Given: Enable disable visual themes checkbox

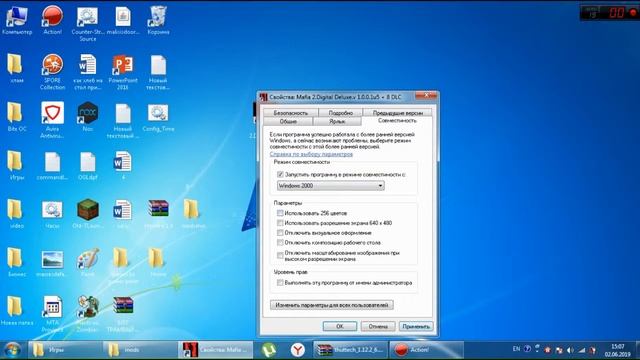Looking at the screenshot, I should point(280,233).
